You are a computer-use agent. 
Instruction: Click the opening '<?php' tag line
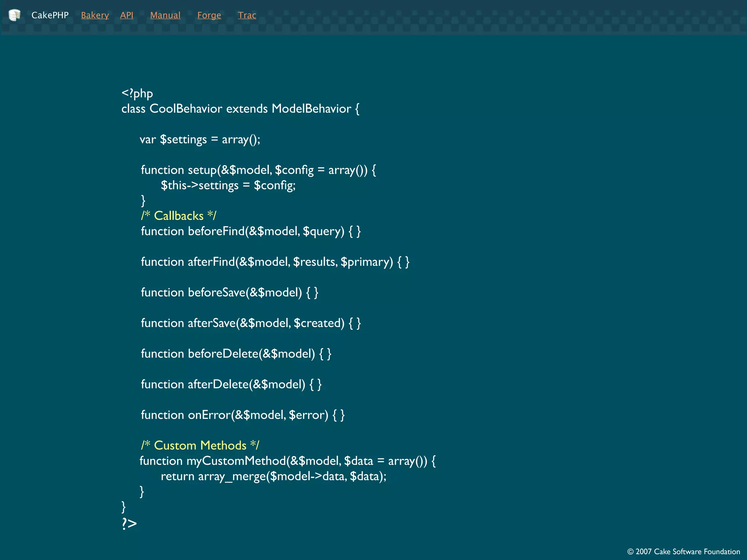coord(137,94)
